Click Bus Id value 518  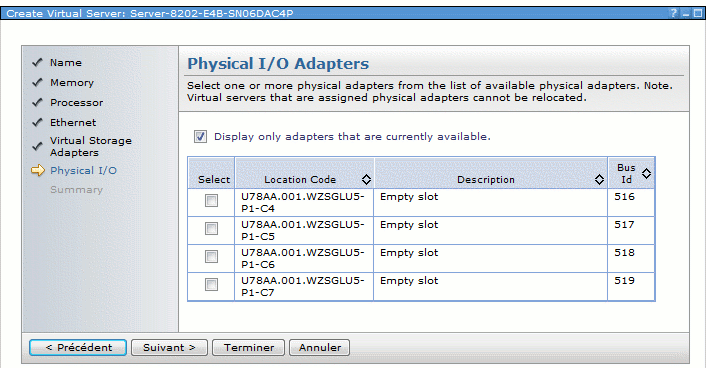coord(625,253)
